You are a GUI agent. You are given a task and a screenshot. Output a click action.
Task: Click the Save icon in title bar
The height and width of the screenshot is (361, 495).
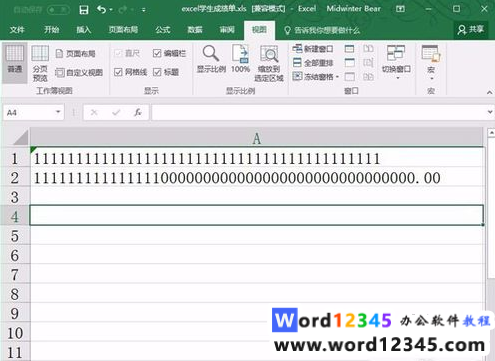(x=84, y=10)
